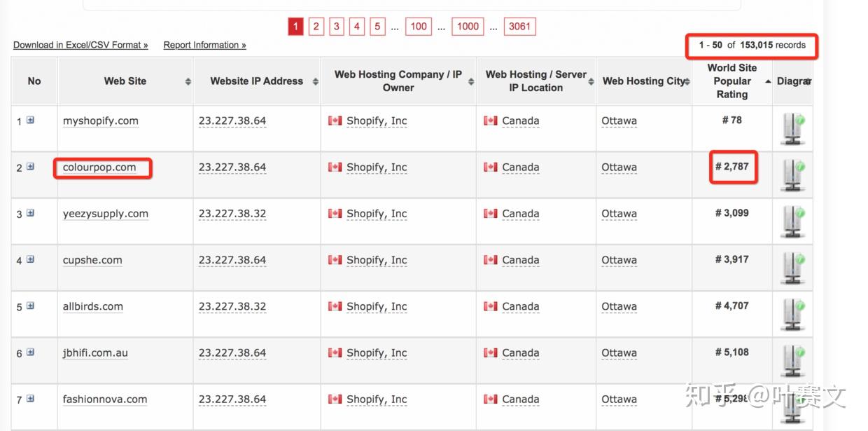This screenshot has height=431, width=868.
Task: Click Canada flag in row 3 server location
Action: (491, 214)
